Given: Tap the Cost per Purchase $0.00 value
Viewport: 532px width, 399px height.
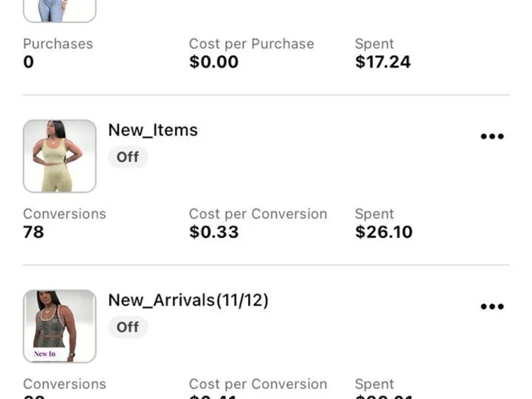Looking at the screenshot, I should click(214, 62).
